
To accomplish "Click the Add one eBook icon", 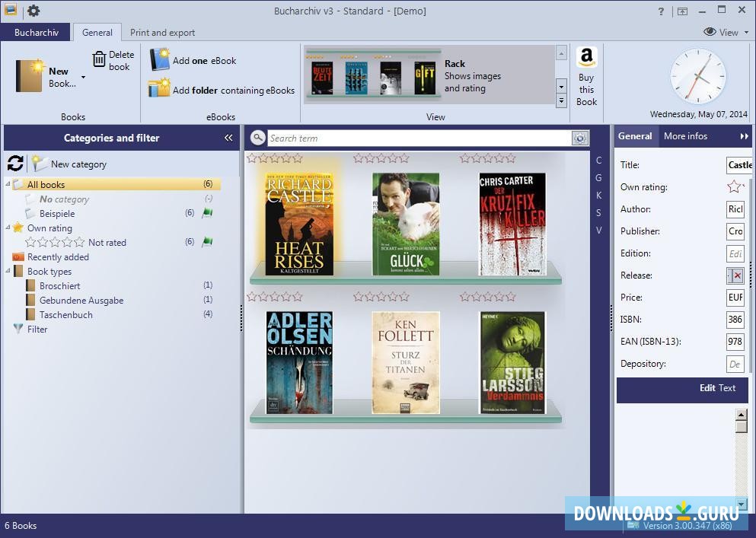I will tap(160, 60).
